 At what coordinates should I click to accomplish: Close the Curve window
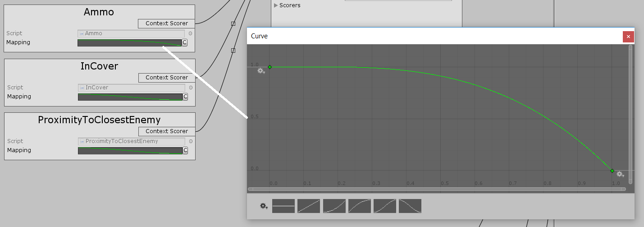coord(628,37)
